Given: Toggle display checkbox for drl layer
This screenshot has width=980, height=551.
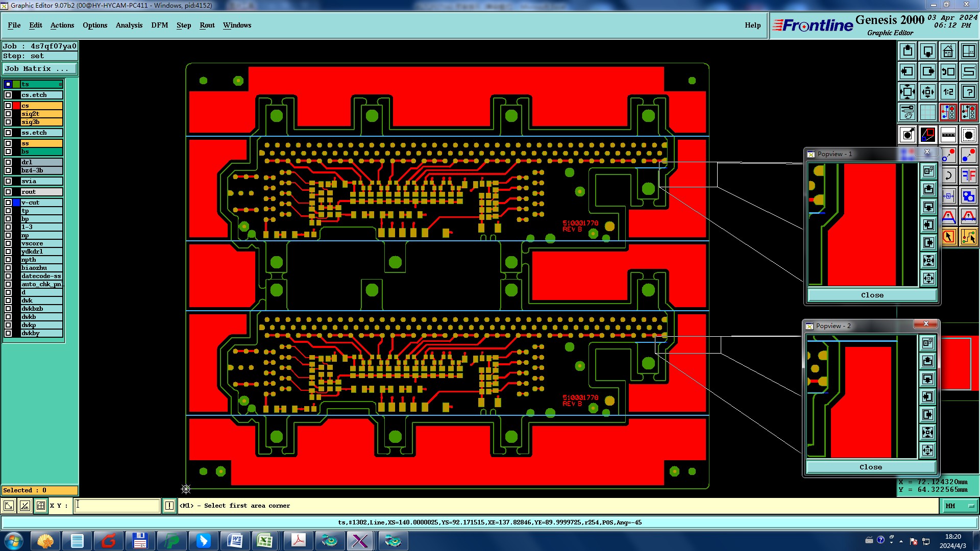Looking at the screenshot, I should click(8, 162).
